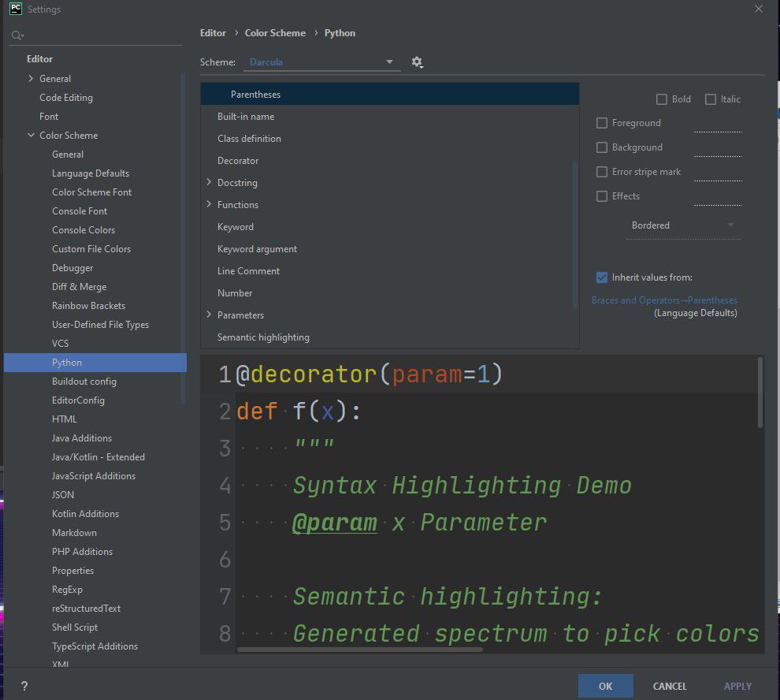Open help with the question mark icon
Screen dimensions: 780x700
point(24,686)
